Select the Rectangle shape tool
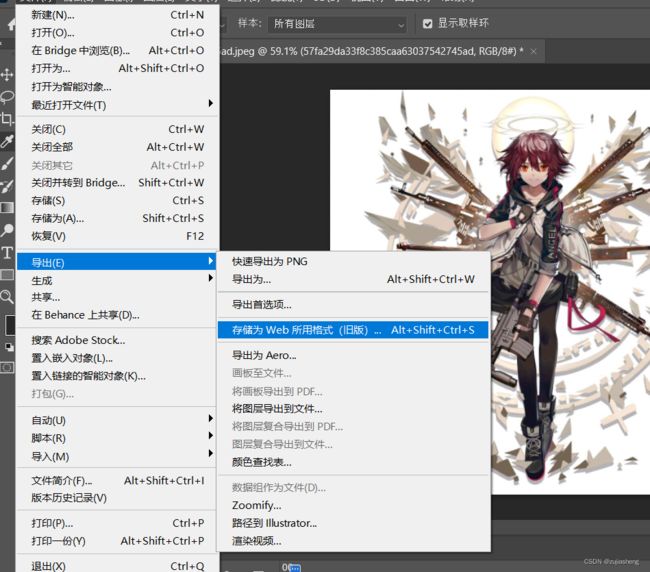The height and width of the screenshot is (572, 650). pos(7,274)
